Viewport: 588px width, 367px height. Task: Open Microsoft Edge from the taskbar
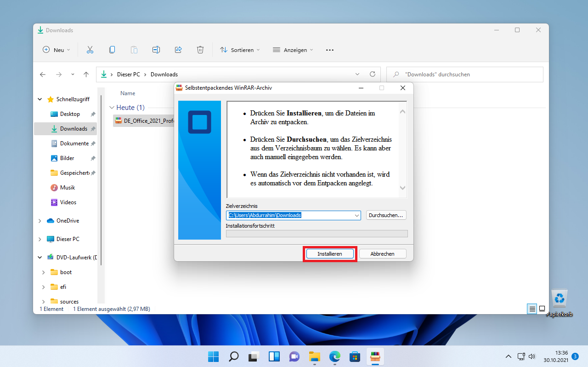pos(335,356)
